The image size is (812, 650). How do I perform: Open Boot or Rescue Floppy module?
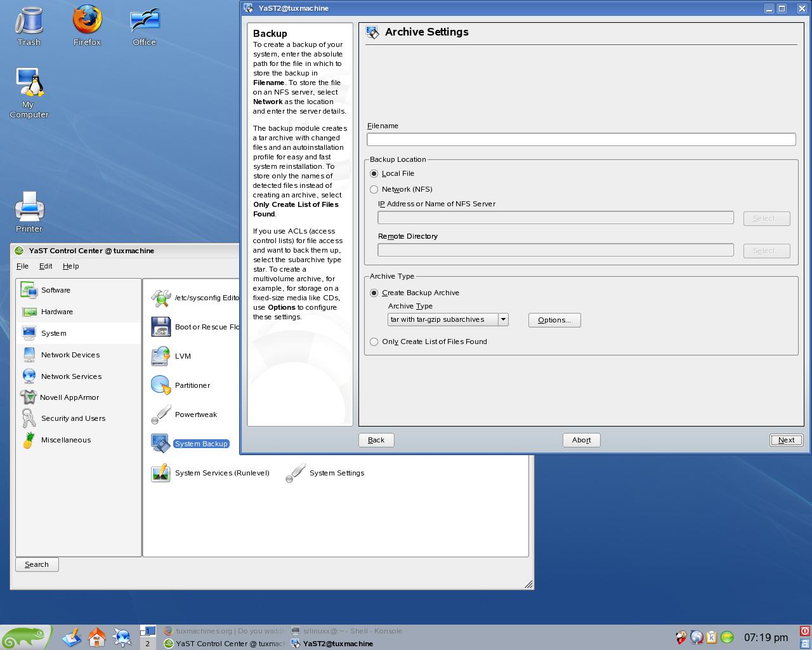[195, 327]
